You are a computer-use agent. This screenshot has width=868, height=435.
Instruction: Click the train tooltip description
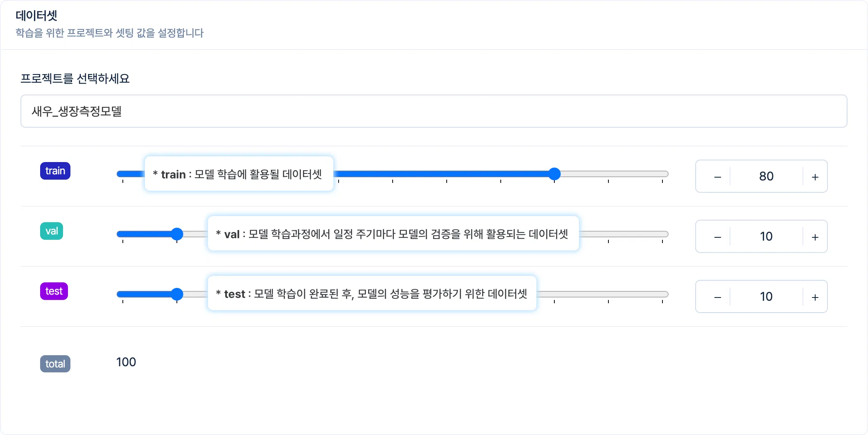point(239,174)
